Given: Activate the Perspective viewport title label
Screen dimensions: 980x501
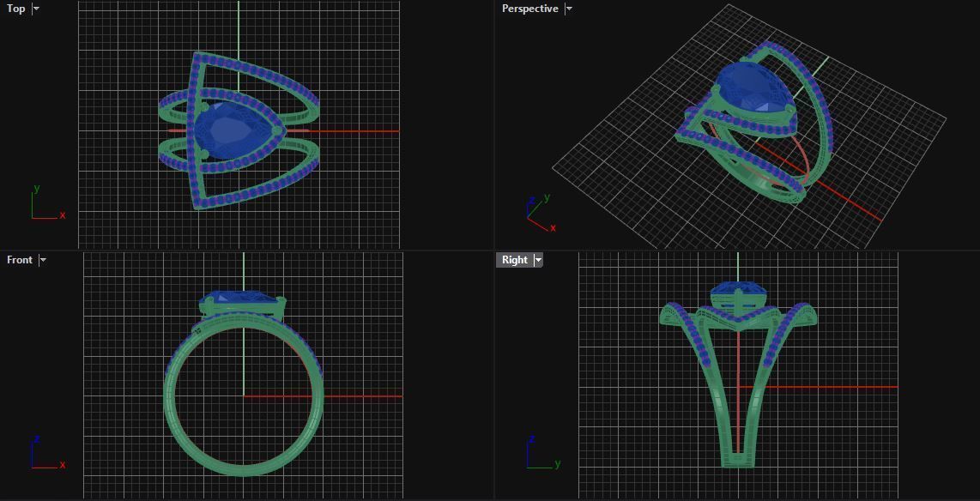Looking at the screenshot, I should pyautogui.click(x=530, y=9).
